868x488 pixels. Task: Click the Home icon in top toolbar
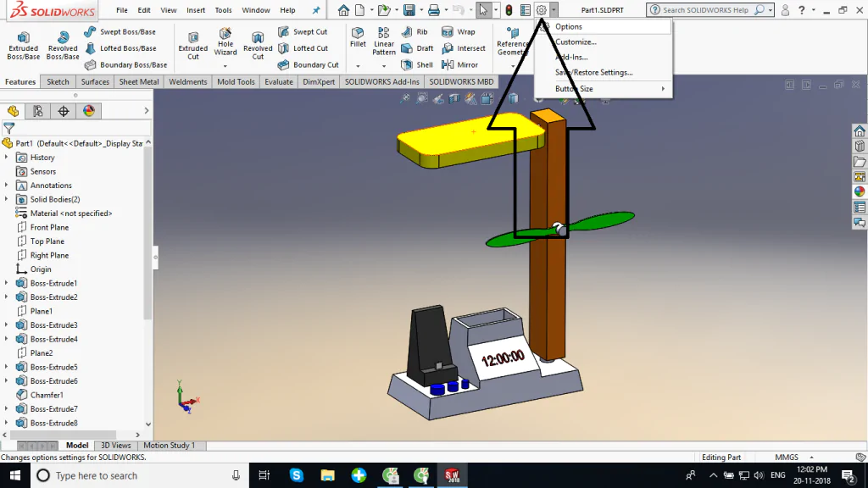(343, 10)
